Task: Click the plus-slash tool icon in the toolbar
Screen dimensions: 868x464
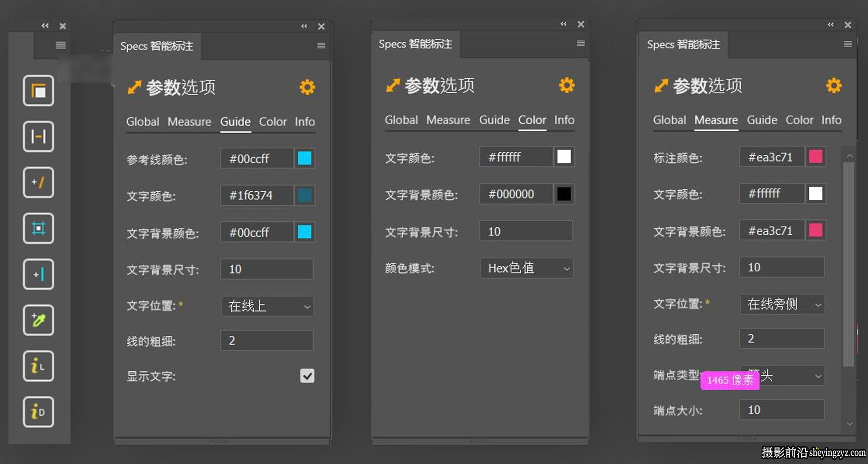Action: (38, 182)
